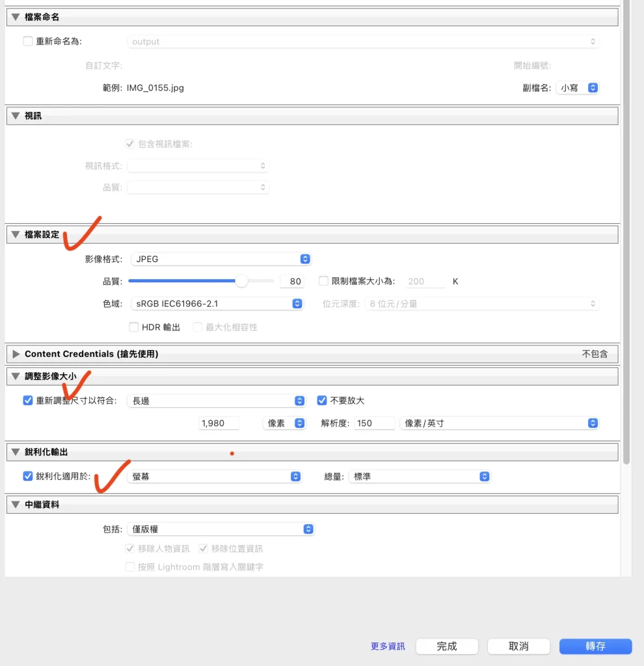This screenshot has width=644, height=666.
Task: Click the 轉存 export button
Action: pos(595,646)
